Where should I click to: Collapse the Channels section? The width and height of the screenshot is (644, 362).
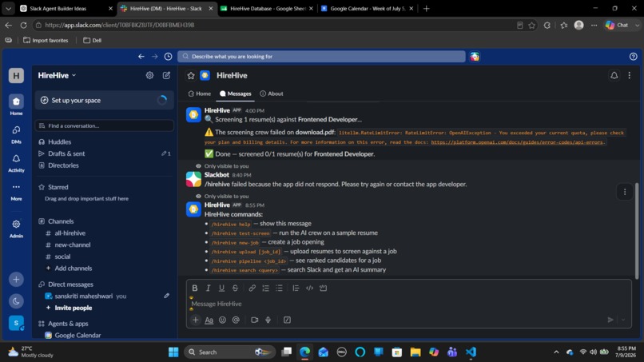pyautogui.click(x=61, y=221)
